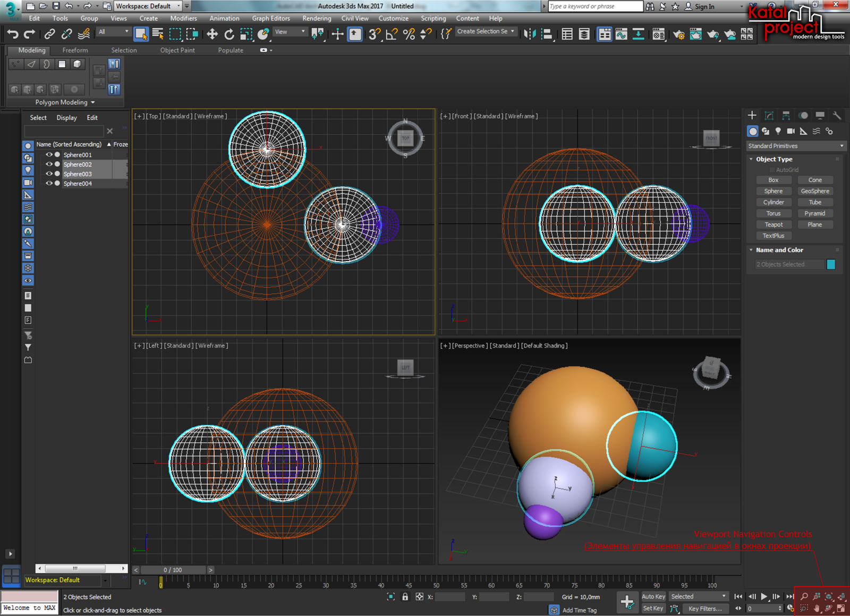Click the Rotate tool icon
This screenshot has width=850, height=616.
coord(229,35)
